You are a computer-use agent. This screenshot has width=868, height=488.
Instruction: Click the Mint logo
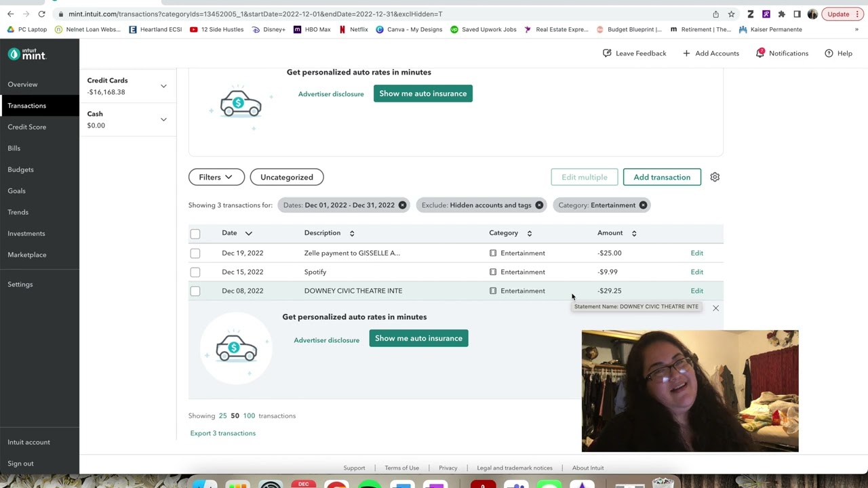coord(26,54)
